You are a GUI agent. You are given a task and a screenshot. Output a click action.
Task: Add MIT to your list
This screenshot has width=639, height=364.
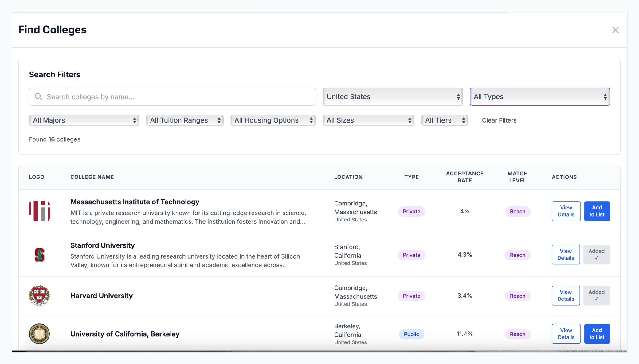(x=597, y=211)
